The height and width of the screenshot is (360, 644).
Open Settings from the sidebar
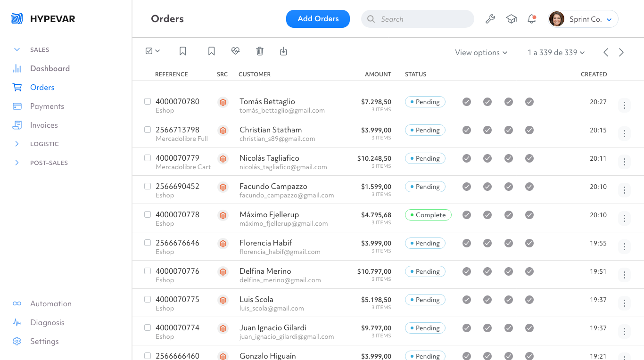click(44, 341)
